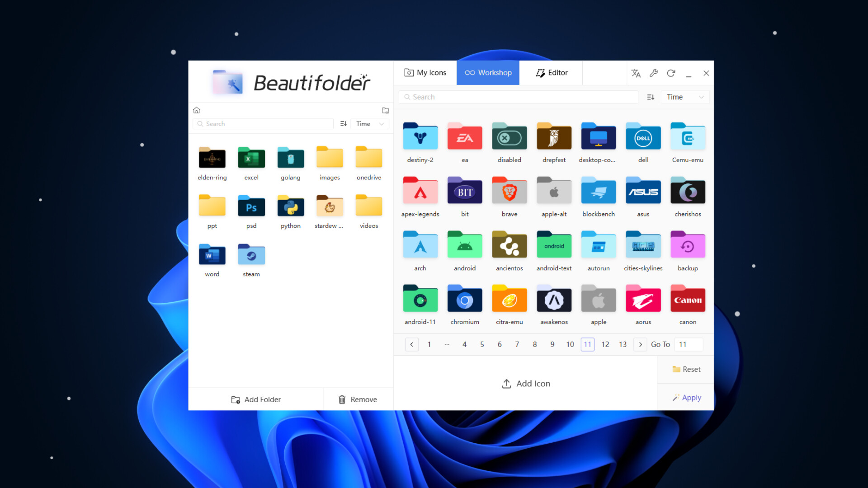Viewport: 868px width, 488px height.
Task: Open the language switcher icon
Action: 636,73
